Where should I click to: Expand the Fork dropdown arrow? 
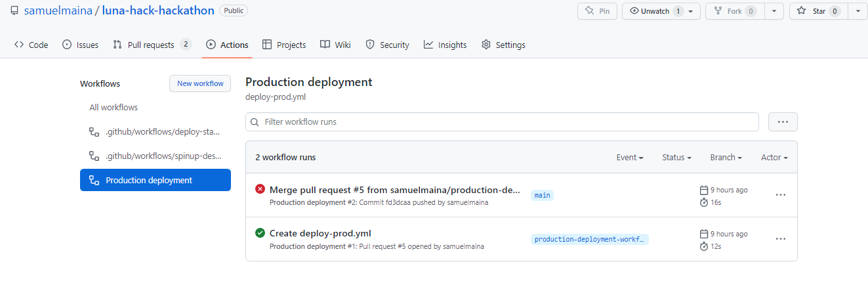point(775,11)
